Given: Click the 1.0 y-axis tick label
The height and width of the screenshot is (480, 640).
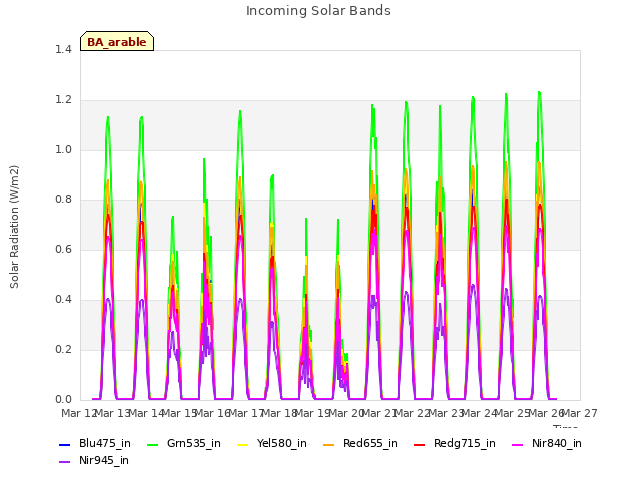Looking at the screenshot, I should 63,149.
